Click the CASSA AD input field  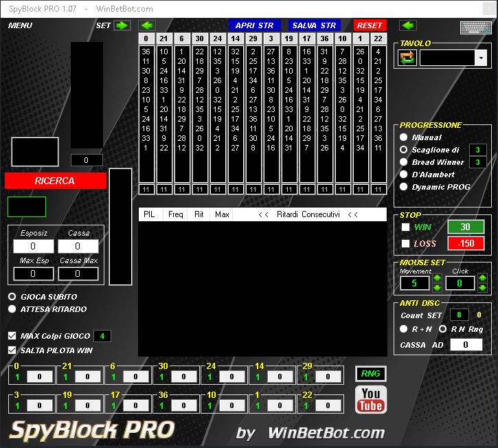click(x=466, y=345)
